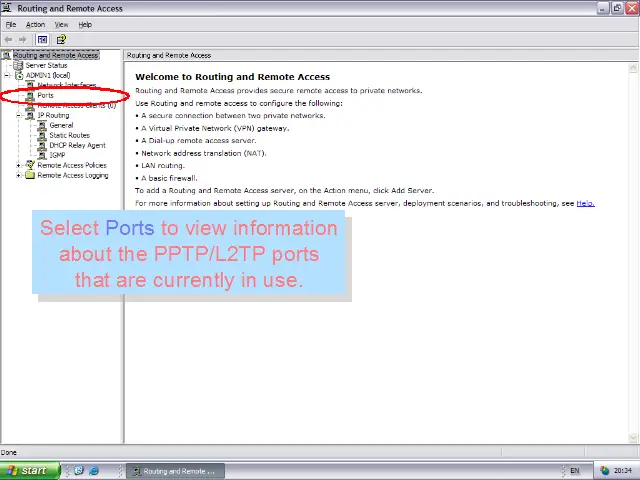Select Network Interfaces in the tree
Image resolution: width=640 pixels, height=480 pixels.
click(67, 85)
